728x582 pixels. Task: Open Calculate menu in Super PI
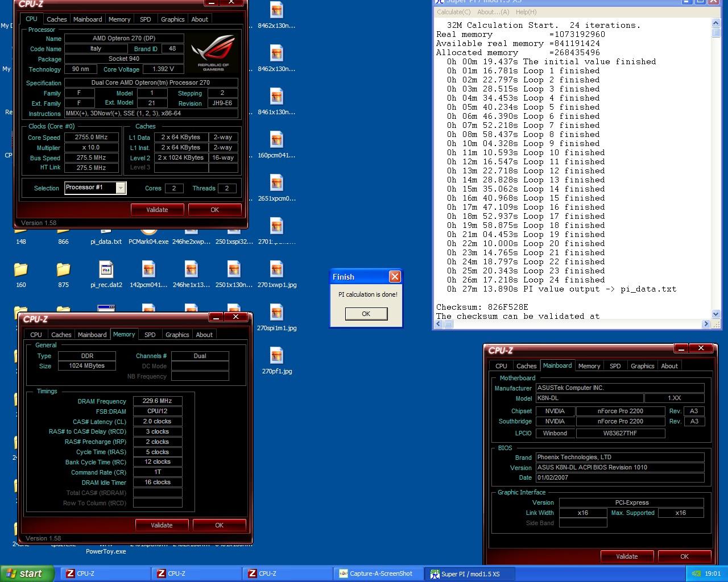pos(453,12)
